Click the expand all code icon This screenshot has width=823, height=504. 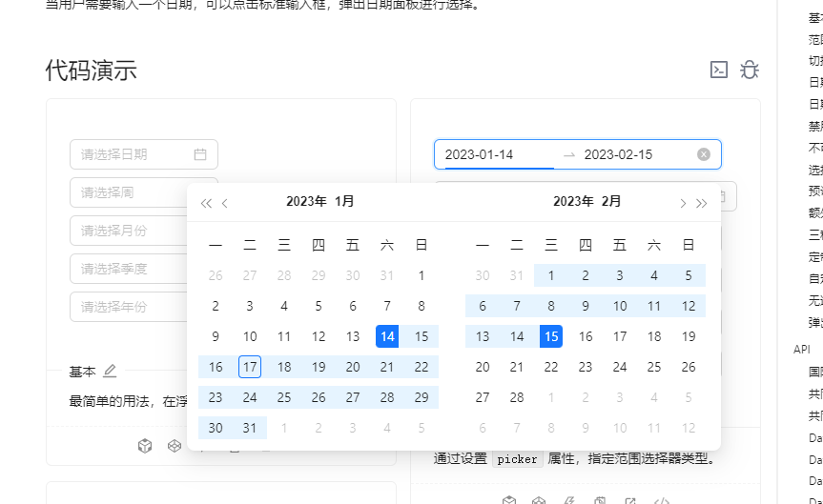(718, 70)
